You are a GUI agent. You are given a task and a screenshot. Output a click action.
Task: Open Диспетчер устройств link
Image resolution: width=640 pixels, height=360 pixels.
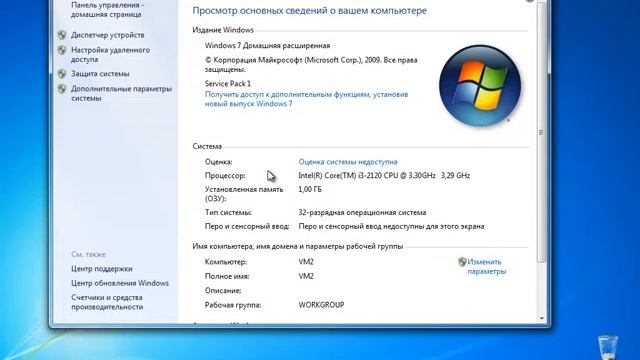click(108, 35)
